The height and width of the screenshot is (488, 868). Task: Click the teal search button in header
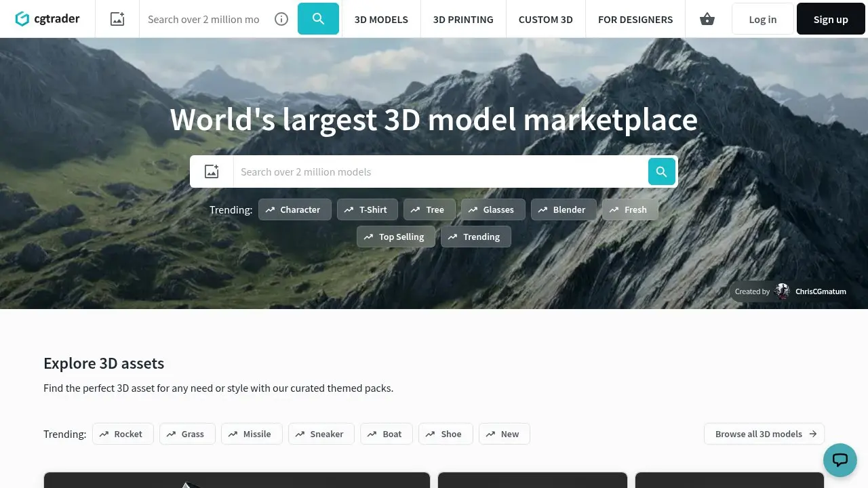pos(318,19)
